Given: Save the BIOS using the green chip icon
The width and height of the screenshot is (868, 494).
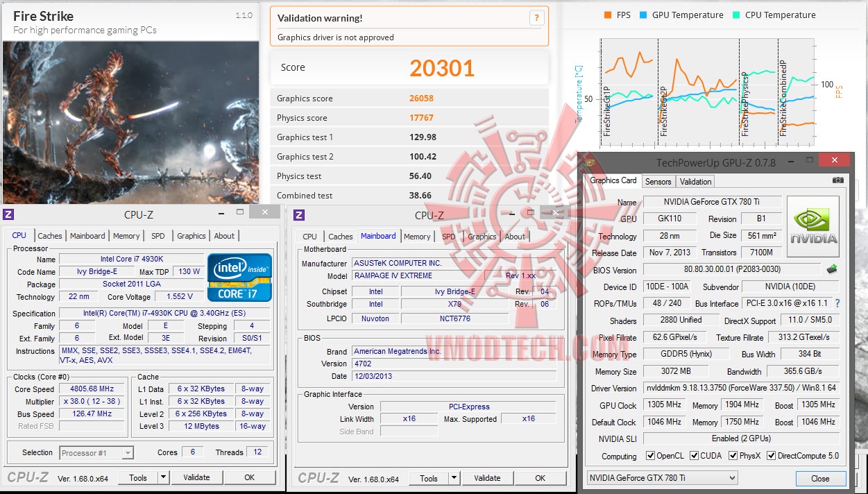Looking at the screenshot, I should click(832, 269).
